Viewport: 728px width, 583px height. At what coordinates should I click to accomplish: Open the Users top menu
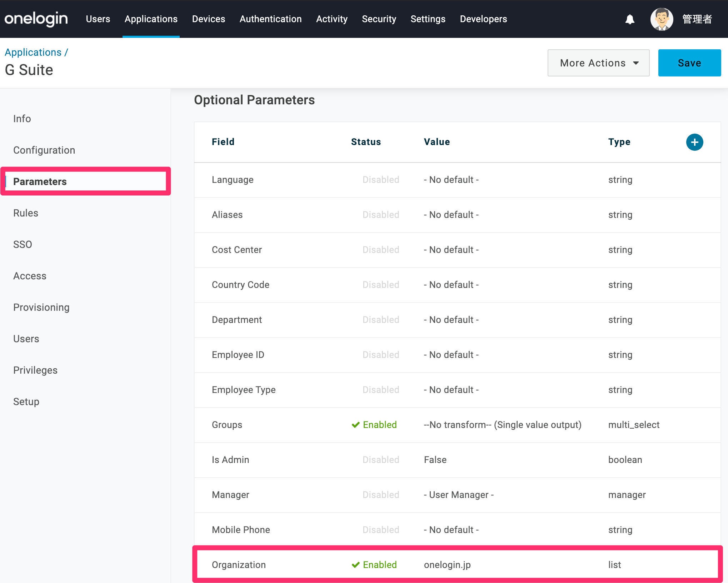pos(98,19)
